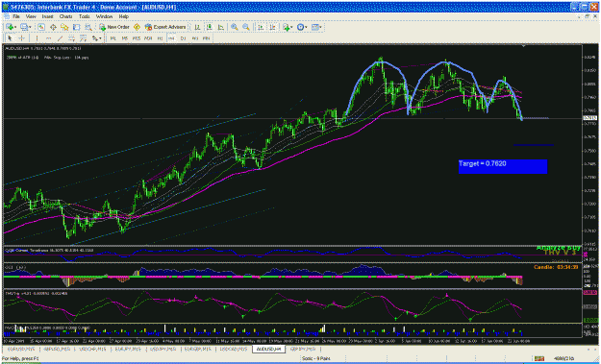
Task: Zoom out on the chart
Action: 246,27
